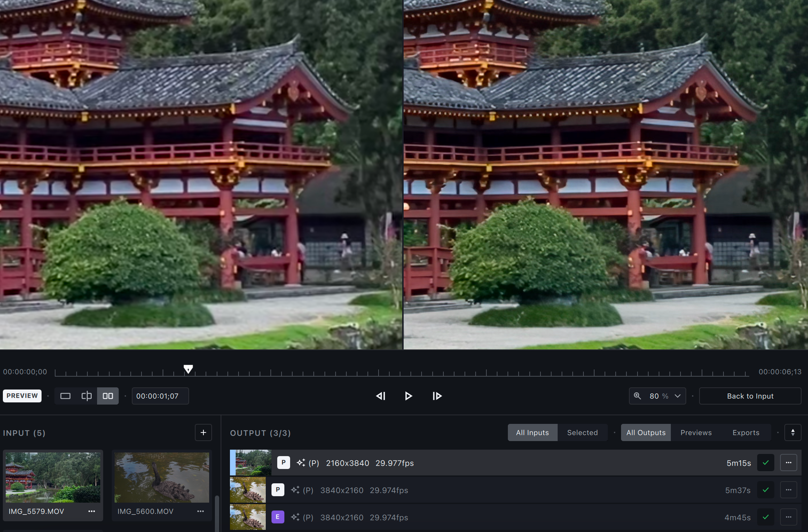
Task: Open options for IMG_5600.MOV
Action: (x=201, y=511)
